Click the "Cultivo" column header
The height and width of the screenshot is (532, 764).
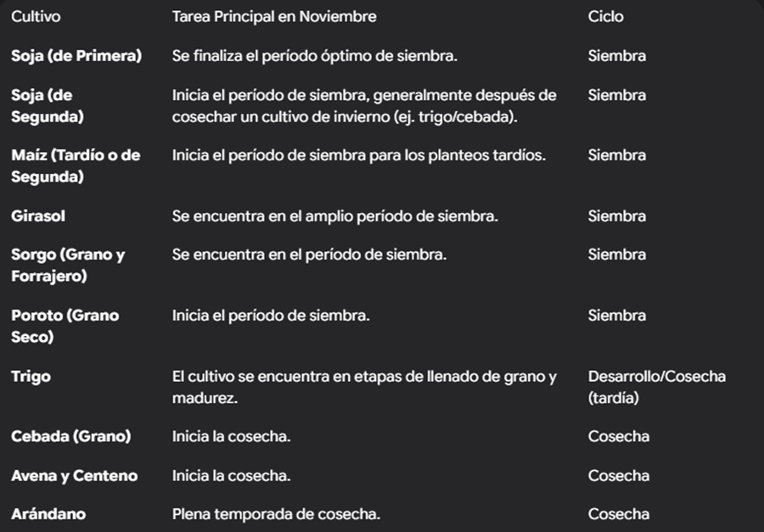point(36,17)
